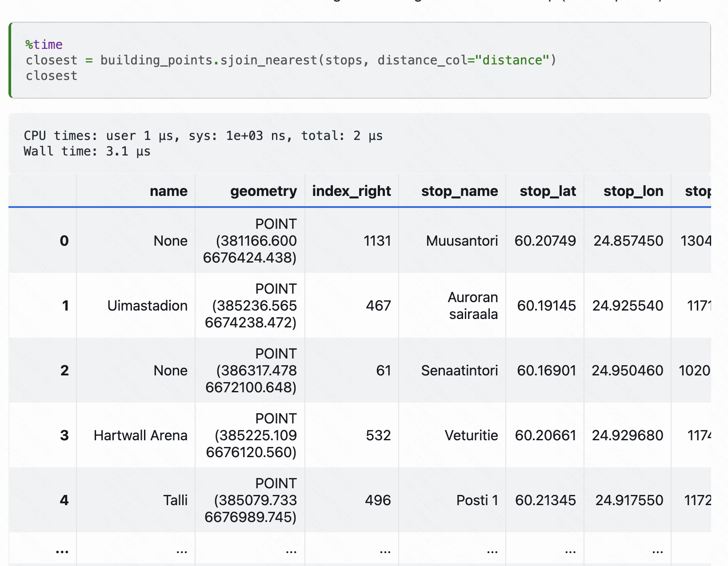Click the index_right value 1131

377,241
